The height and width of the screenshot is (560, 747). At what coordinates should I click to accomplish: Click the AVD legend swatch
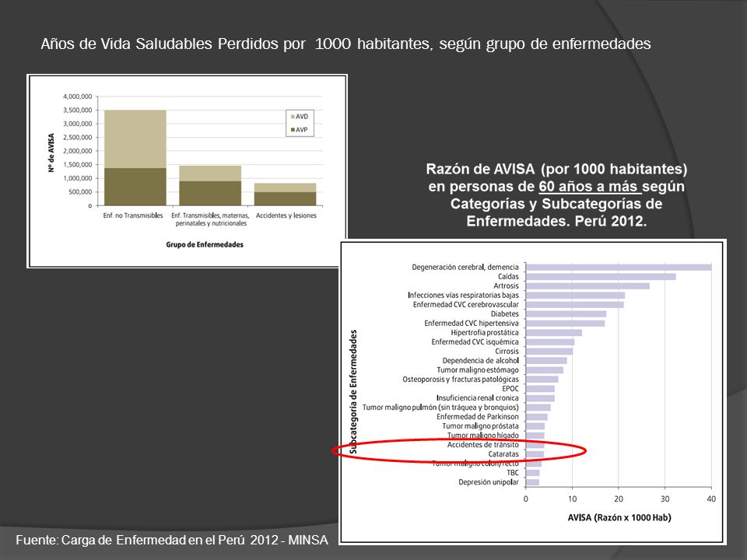point(292,116)
